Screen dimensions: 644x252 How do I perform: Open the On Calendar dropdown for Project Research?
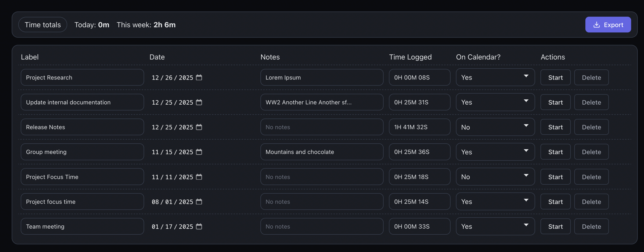[495, 77]
